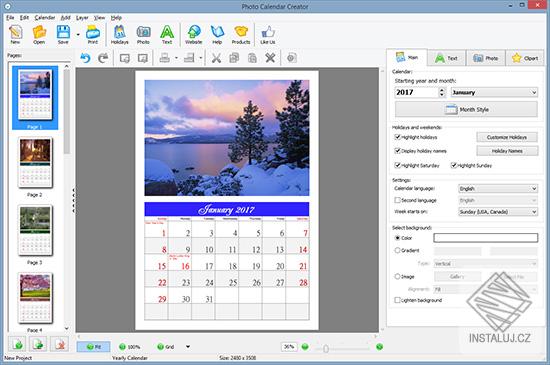This screenshot has height=365, width=550.
Task: Select the Gradient background radio button
Action: (397, 250)
